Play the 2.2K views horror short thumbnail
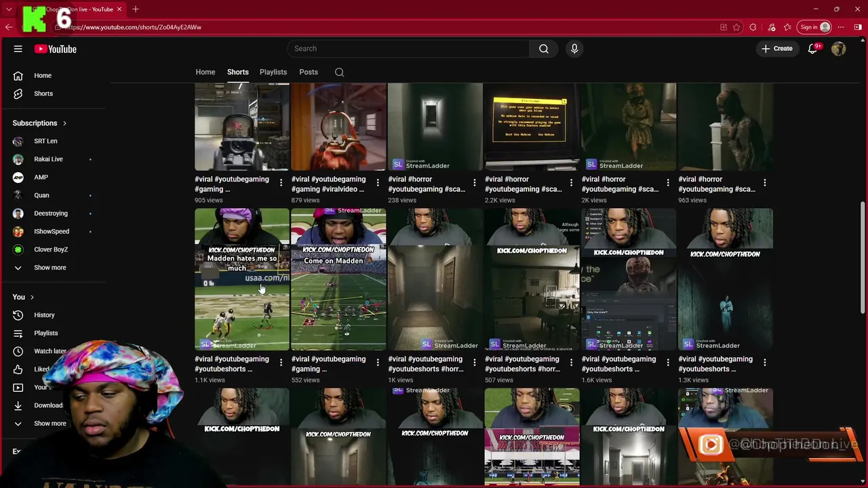Viewport: 868px width, 488px height. [x=532, y=127]
